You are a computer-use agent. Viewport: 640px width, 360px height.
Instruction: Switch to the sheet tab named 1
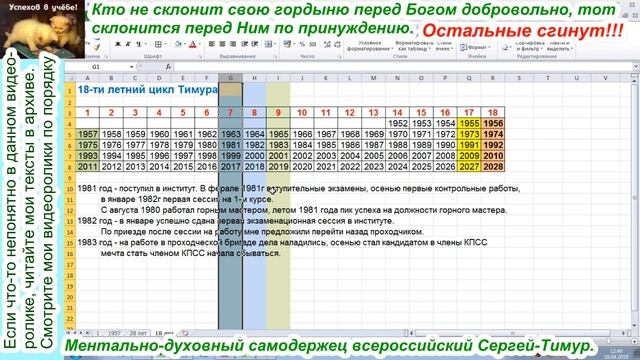pos(98,333)
